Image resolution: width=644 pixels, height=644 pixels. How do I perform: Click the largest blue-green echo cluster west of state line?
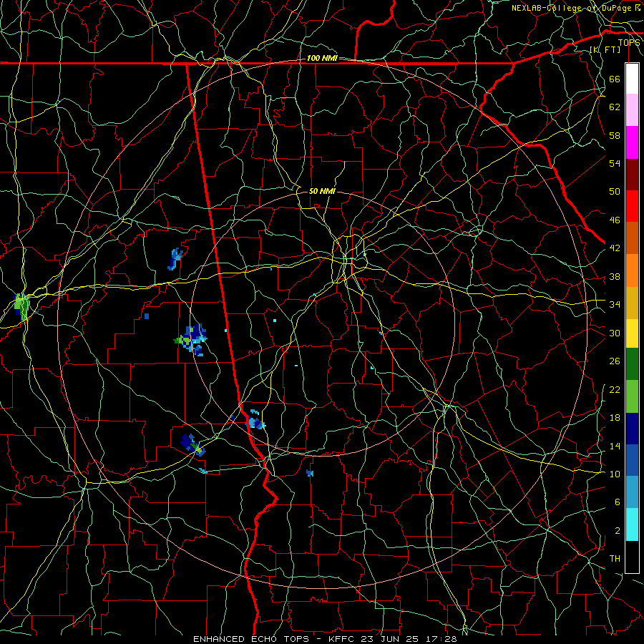pyautogui.click(x=191, y=339)
